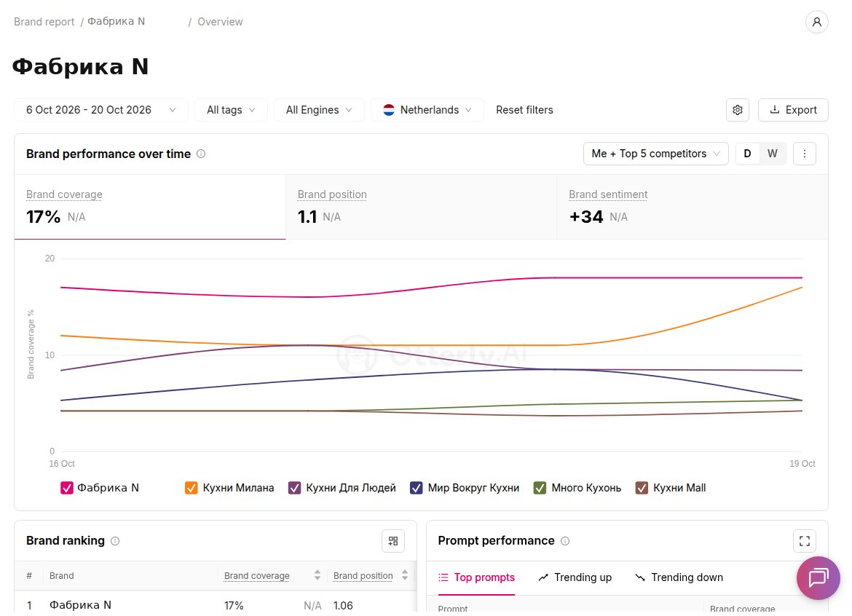Switch chart to daily view D
The height and width of the screenshot is (616, 852).
pyautogui.click(x=748, y=154)
